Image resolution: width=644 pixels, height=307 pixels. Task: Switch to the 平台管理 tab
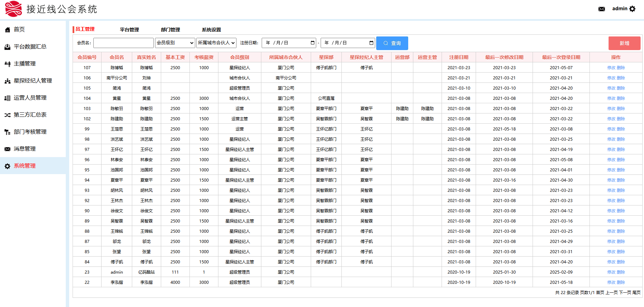(129, 30)
